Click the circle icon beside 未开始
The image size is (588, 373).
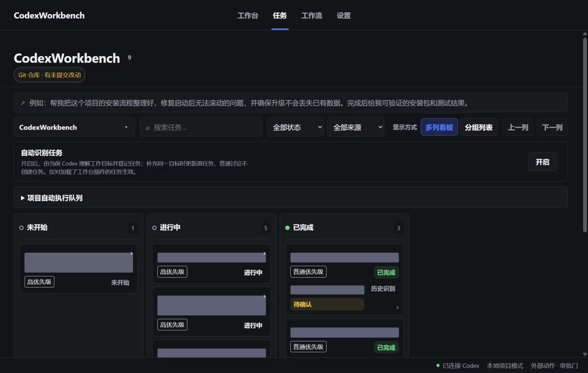pos(21,228)
